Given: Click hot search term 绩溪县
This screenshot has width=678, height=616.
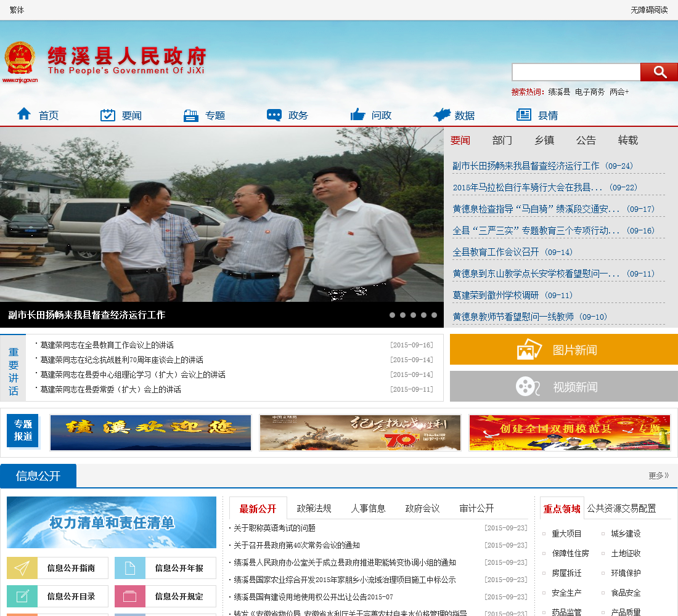Looking at the screenshot, I should [x=559, y=92].
